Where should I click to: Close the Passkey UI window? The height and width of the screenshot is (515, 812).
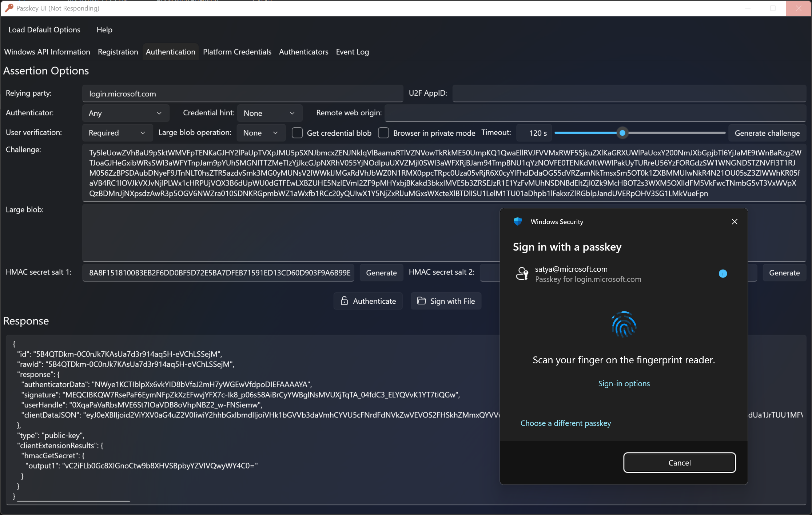point(799,8)
